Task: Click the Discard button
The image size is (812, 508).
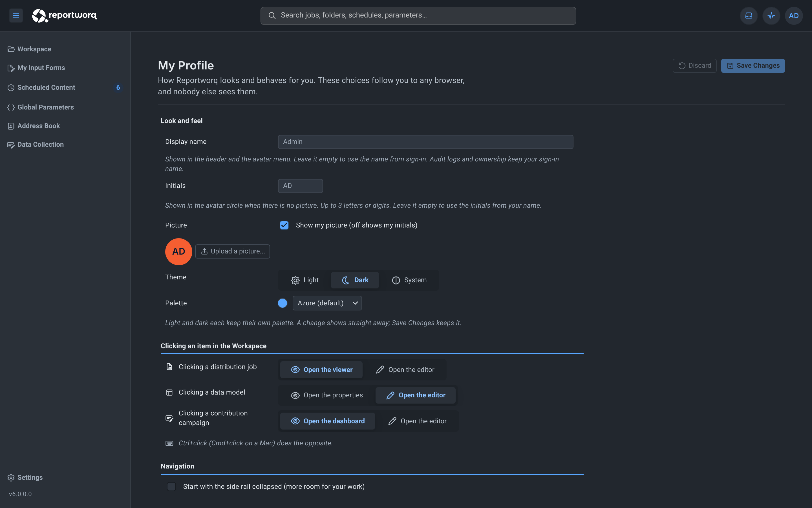Action: 694,65
